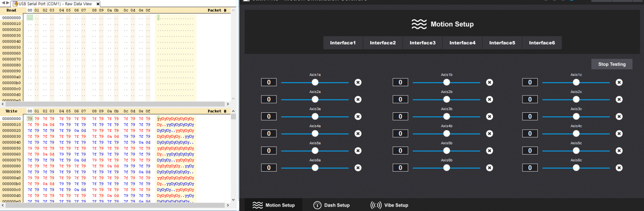Switch to Vibe Setup section
Viewport: 644px width, 211px height.
coord(389,205)
